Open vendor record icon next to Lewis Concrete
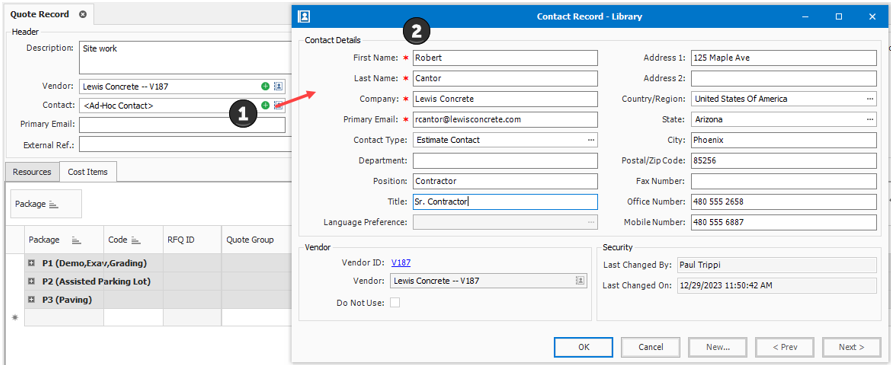Viewport: 891px width, 365px height. [278, 86]
